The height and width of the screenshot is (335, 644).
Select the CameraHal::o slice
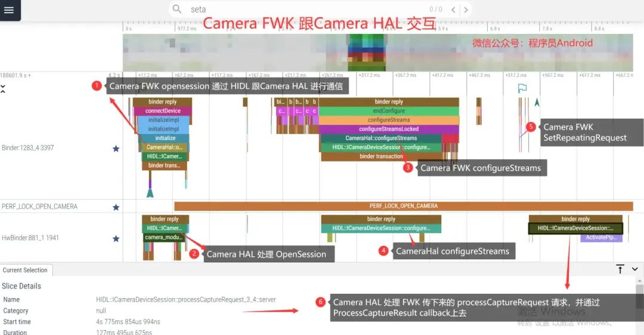[165, 147]
